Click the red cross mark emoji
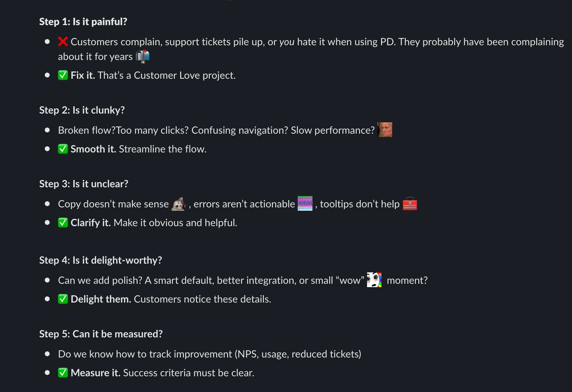The width and height of the screenshot is (572, 392). [63, 42]
